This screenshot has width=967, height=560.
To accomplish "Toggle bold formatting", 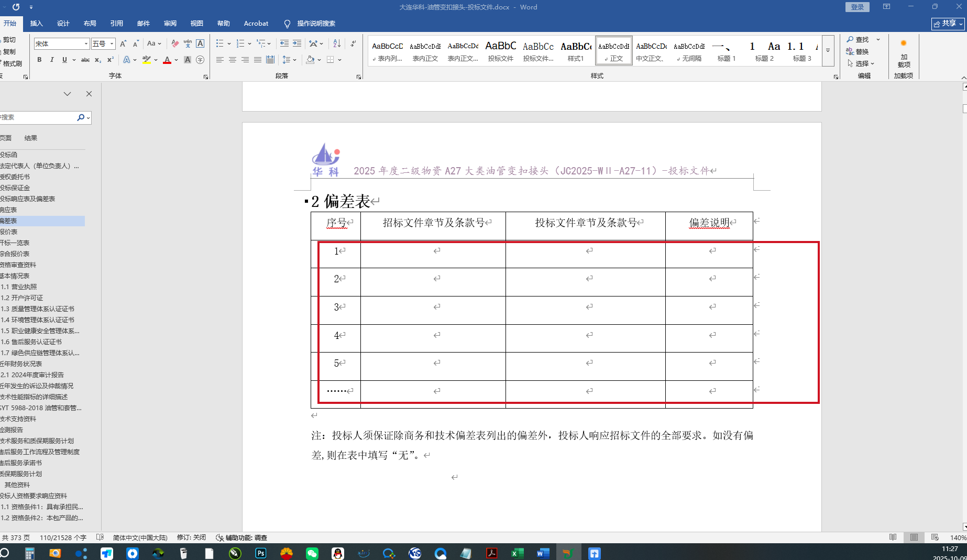I will click(x=39, y=60).
